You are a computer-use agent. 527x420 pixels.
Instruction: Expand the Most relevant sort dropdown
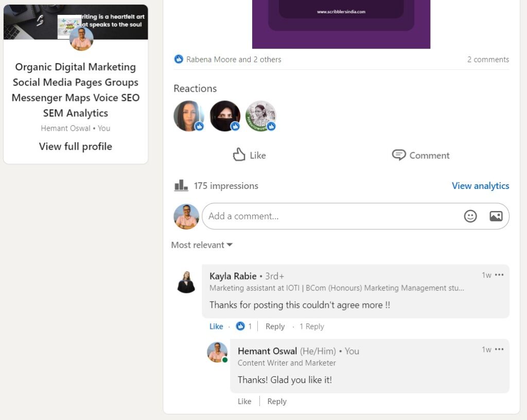point(202,245)
